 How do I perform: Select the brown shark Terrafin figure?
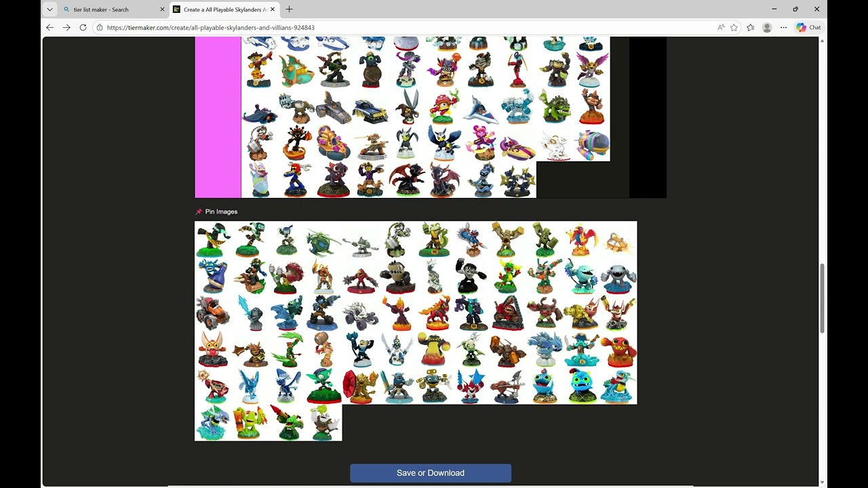pos(397,276)
